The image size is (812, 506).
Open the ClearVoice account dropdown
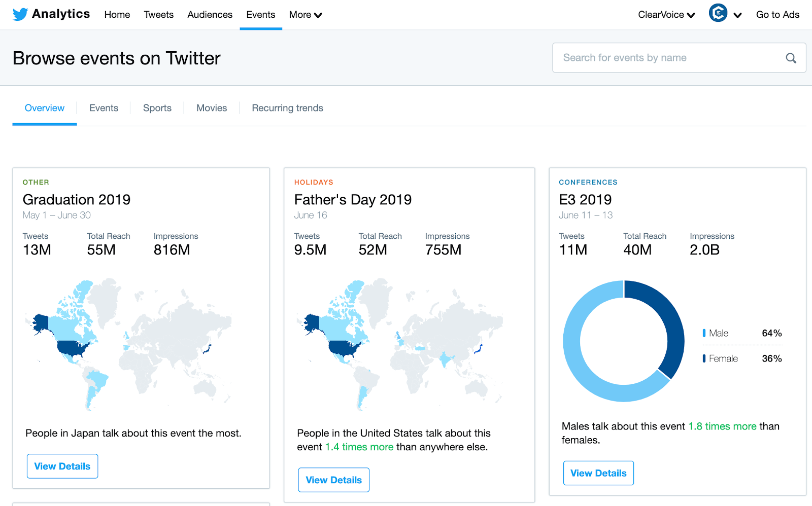click(x=666, y=15)
